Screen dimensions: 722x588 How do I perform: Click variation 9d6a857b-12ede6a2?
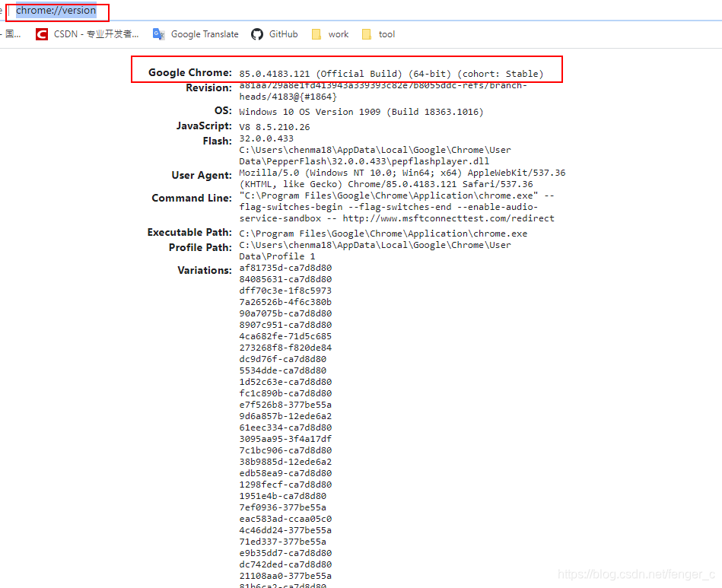coord(285,416)
